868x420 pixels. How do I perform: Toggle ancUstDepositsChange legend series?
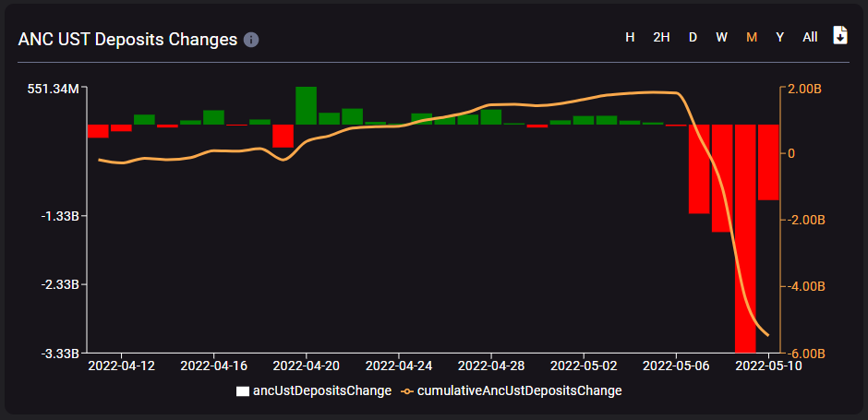point(314,390)
